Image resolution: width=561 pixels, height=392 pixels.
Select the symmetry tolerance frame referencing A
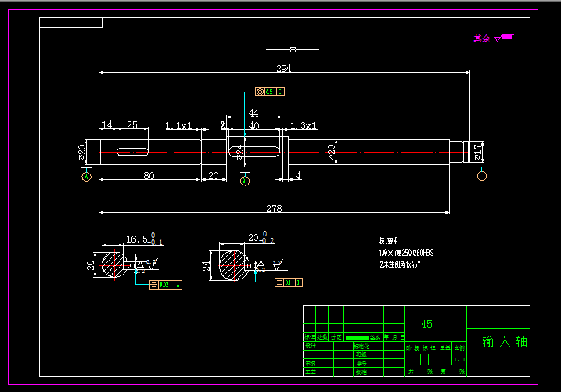[x=166, y=285]
